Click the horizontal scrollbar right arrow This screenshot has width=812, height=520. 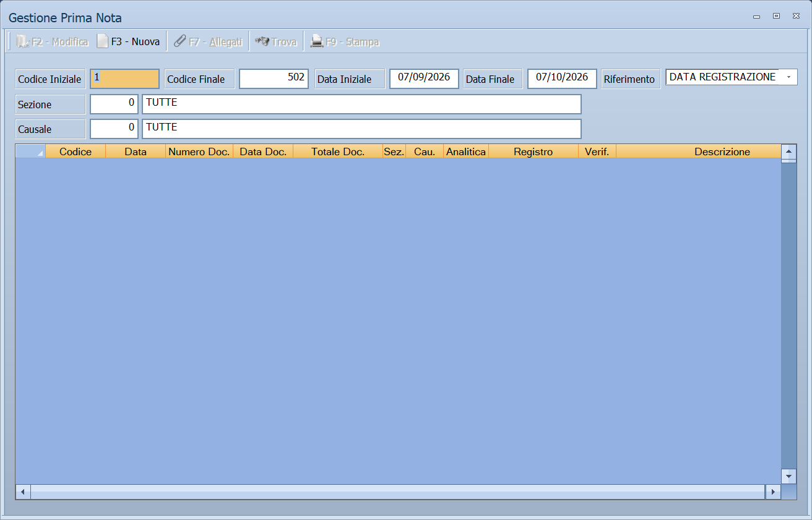tap(773, 492)
